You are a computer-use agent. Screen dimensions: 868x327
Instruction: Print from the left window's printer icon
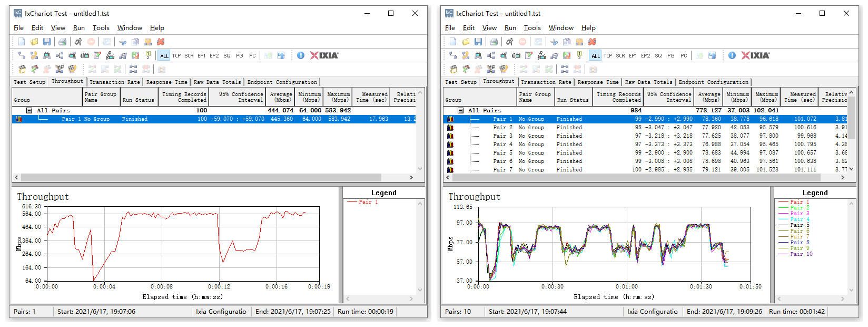pyautogui.click(x=62, y=42)
